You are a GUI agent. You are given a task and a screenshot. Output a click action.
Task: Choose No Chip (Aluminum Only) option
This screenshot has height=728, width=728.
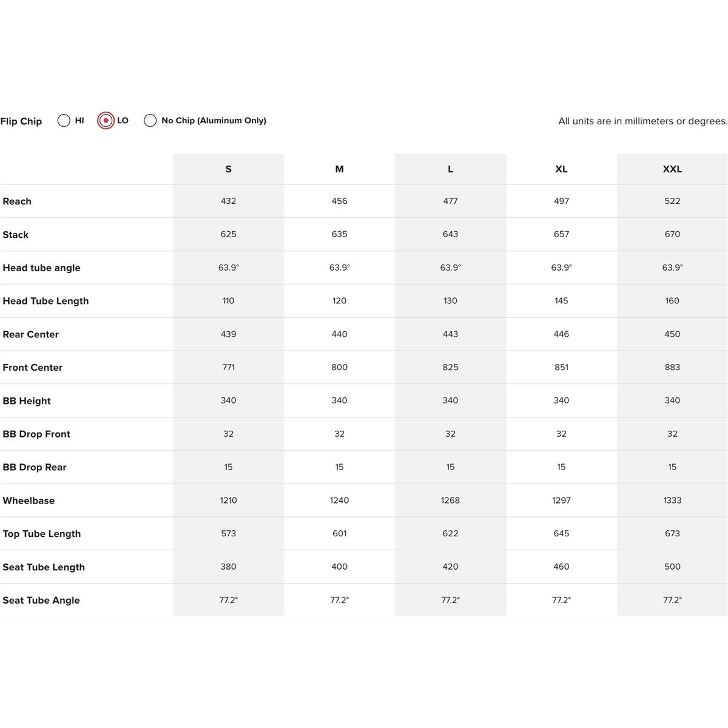pos(150,121)
